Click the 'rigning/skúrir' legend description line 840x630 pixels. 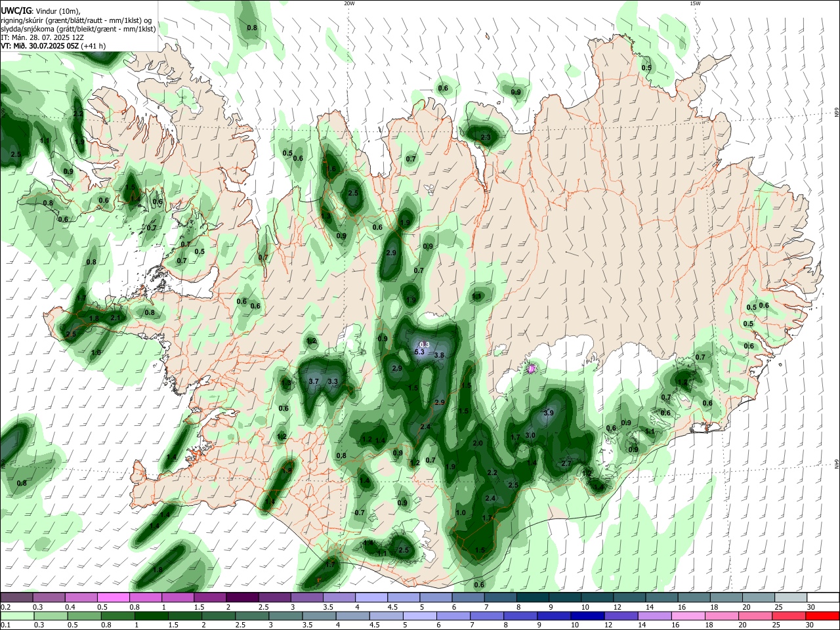76,20
